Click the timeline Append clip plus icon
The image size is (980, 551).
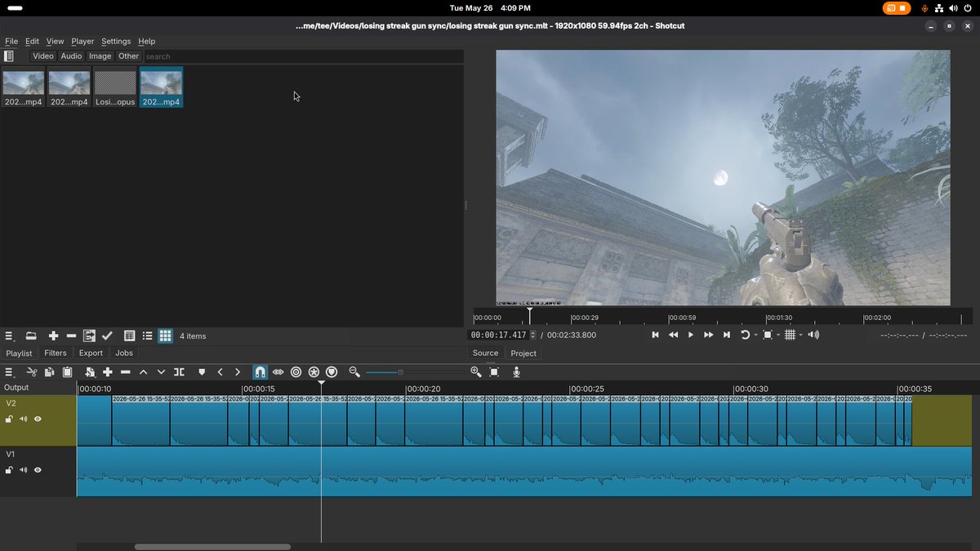click(x=107, y=372)
